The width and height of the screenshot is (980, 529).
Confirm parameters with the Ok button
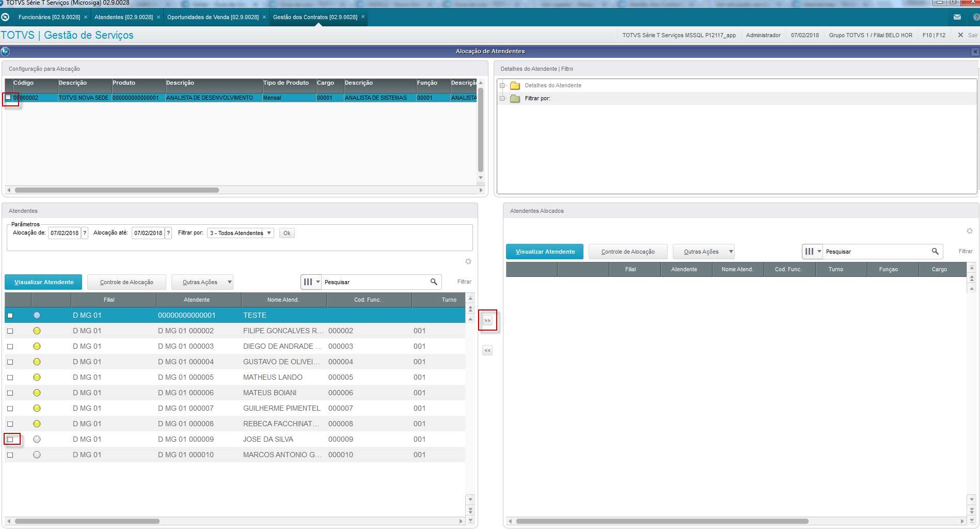287,233
